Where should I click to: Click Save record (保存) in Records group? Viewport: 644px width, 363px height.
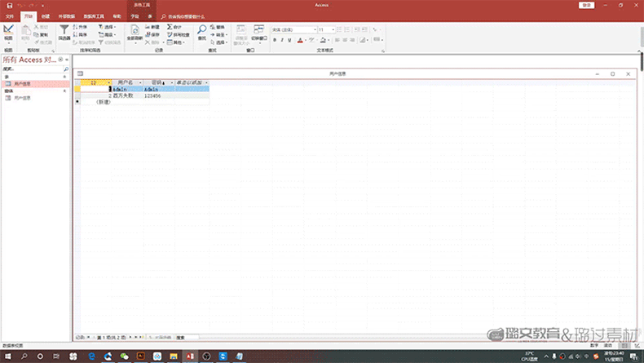152,34
